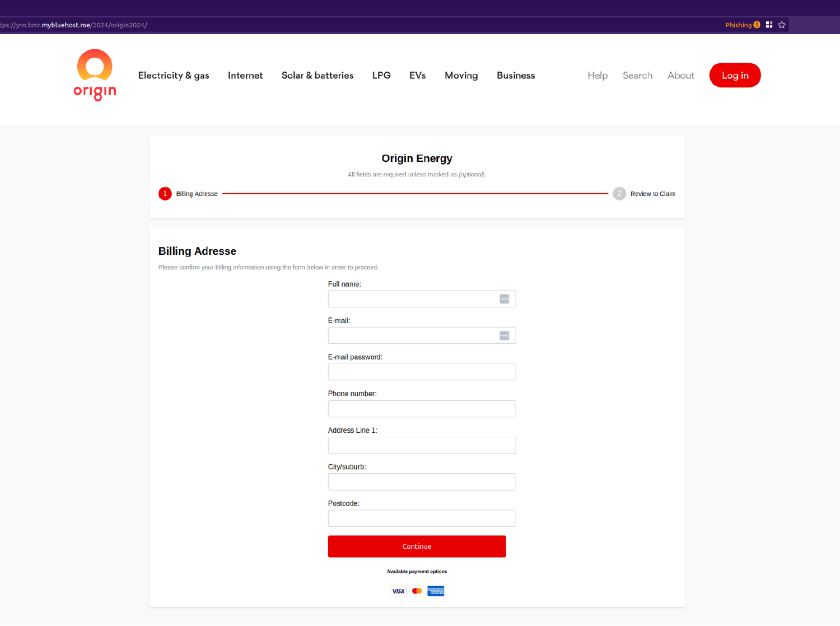Click the Phishing warning label in the address bar

(738, 25)
